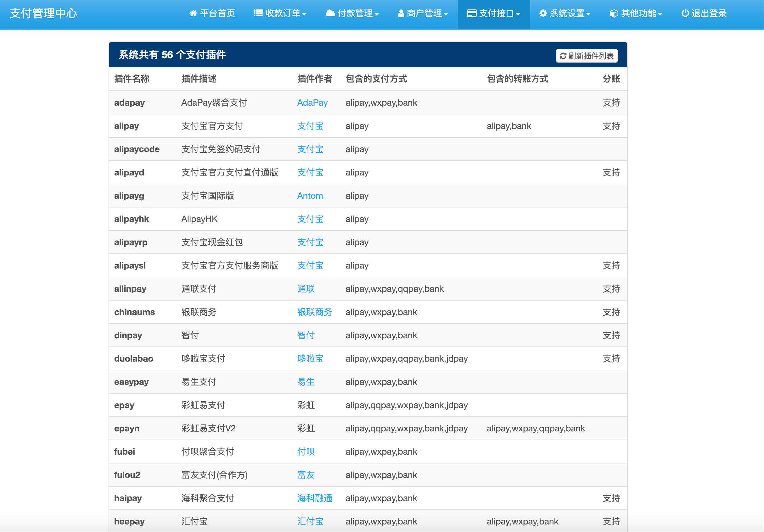764x532 pixels.
Task: Open the 其他功能 menu
Action: (638, 13)
